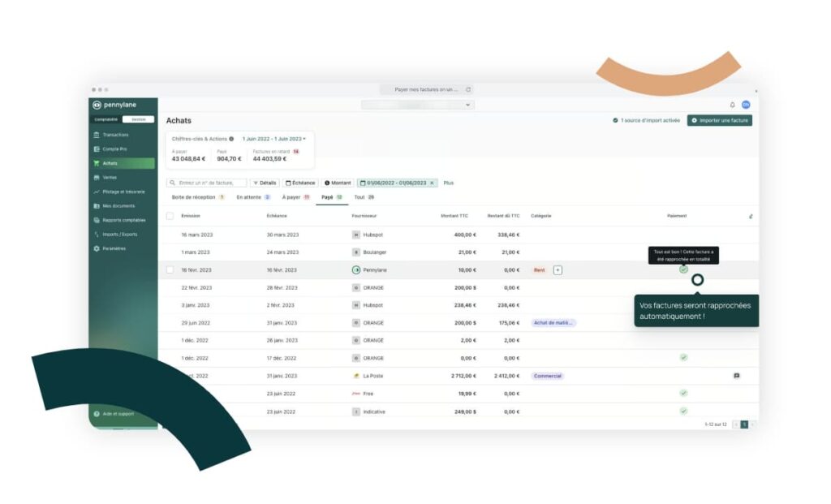Expand the 1 Juin 2022 - 1 Juin 2023 period dropdown

pyautogui.click(x=274, y=139)
